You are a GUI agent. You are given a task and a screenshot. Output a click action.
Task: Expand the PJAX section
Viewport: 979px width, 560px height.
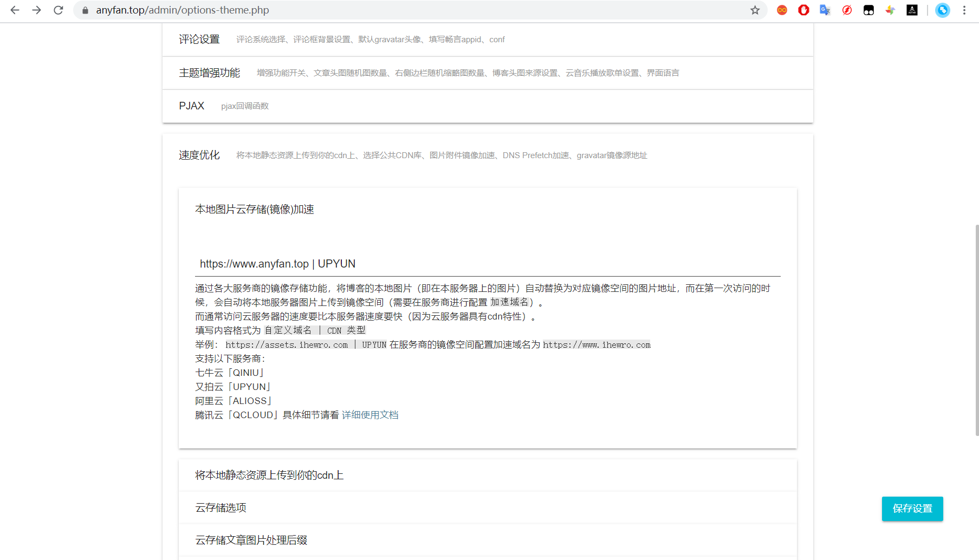[x=488, y=106]
